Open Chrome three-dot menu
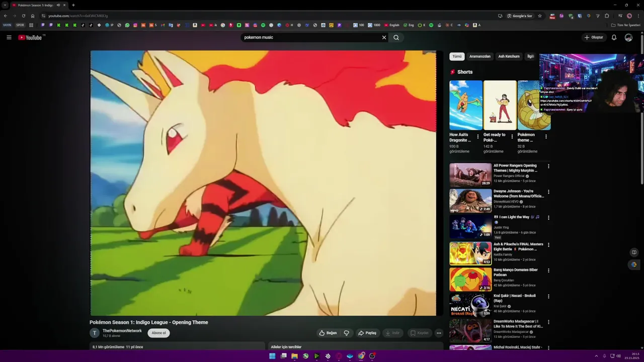The height and width of the screenshot is (362, 644). pos(638,16)
